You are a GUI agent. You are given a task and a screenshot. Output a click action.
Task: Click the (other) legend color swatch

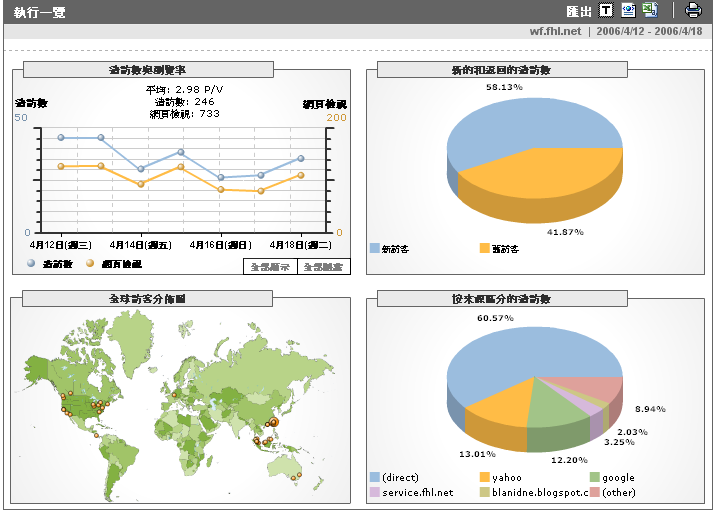[x=595, y=492]
